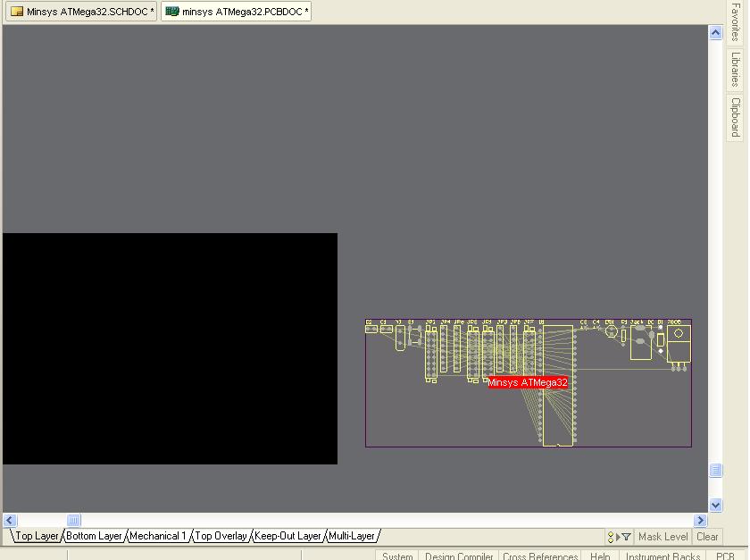
Task: Switch to the Bottom Layer tab
Action: (x=92, y=536)
